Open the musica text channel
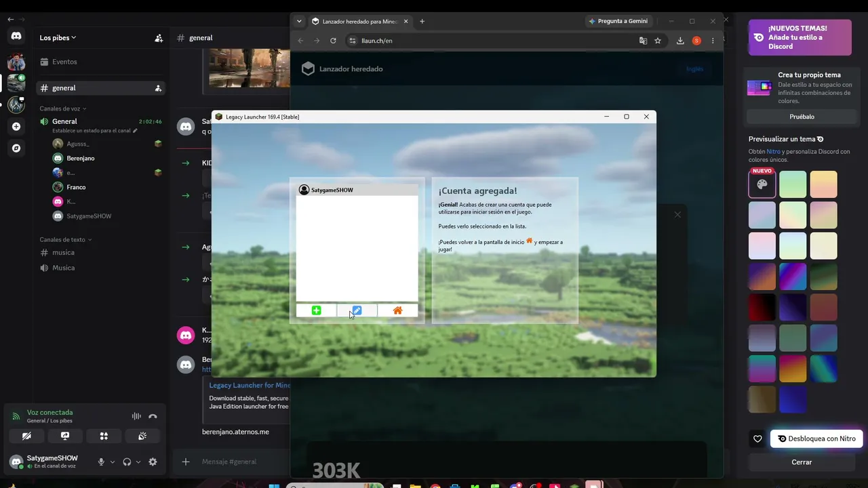868x488 pixels. pos(101,252)
